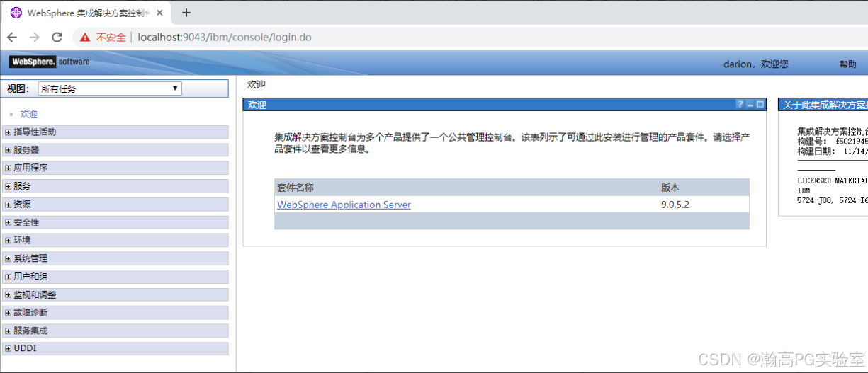The width and height of the screenshot is (868, 373).
Task: Click the darion, 欢迎您 user greeting
Action: click(x=756, y=64)
